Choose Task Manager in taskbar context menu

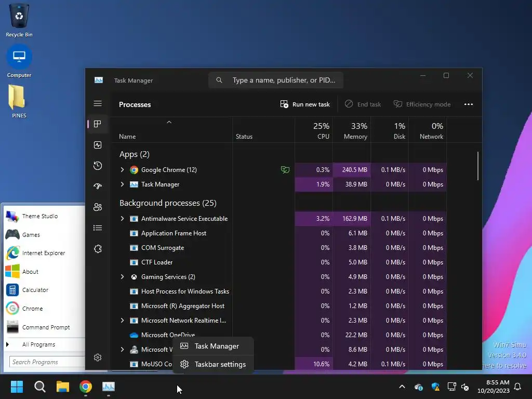point(213,346)
